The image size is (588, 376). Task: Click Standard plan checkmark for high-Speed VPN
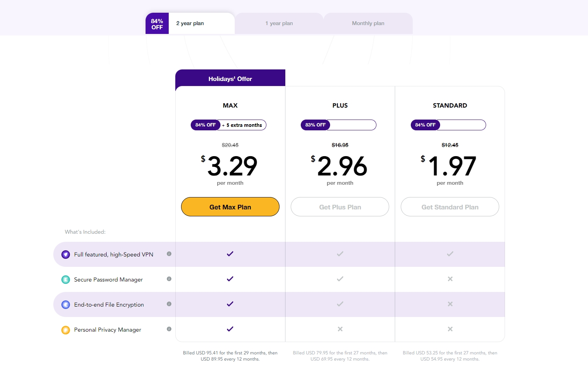pyautogui.click(x=450, y=254)
